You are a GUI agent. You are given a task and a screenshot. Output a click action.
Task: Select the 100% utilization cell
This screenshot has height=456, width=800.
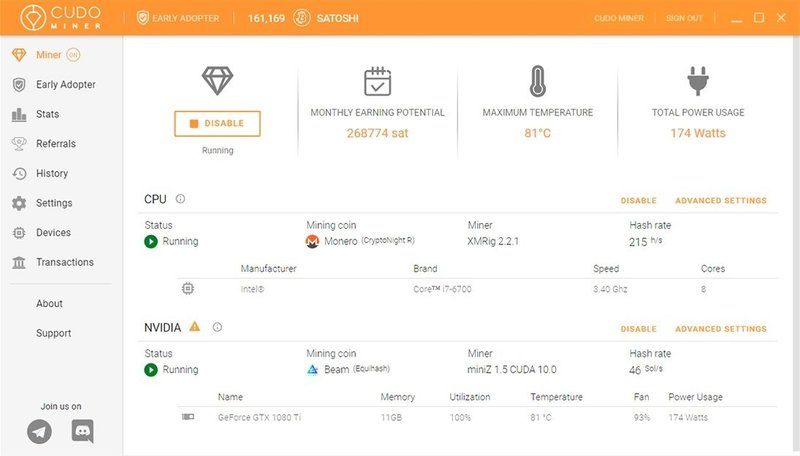(x=460, y=418)
